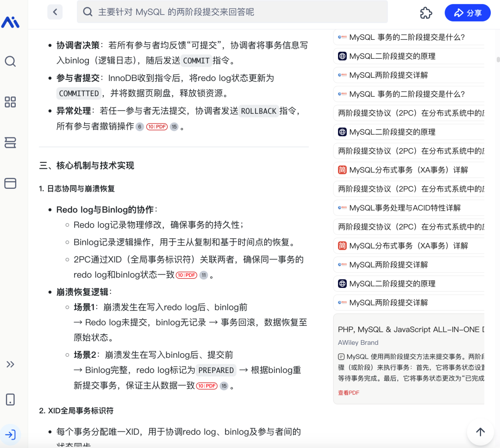Open the window-card panel sidebar icon
The height and width of the screenshot is (448, 500).
[x=10, y=183]
